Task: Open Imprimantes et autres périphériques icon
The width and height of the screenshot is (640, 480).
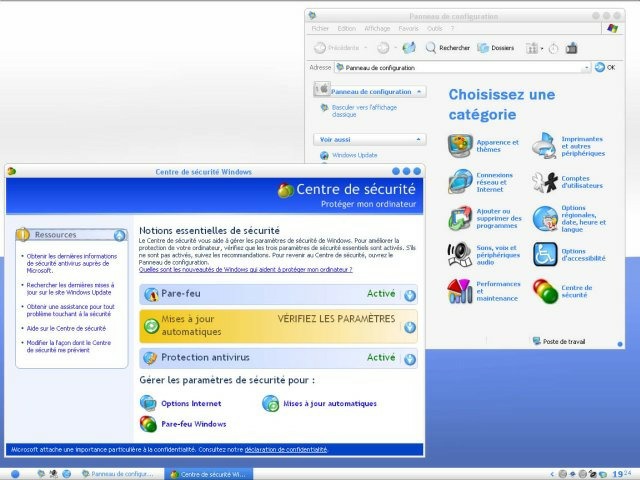Action: (x=544, y=146)
